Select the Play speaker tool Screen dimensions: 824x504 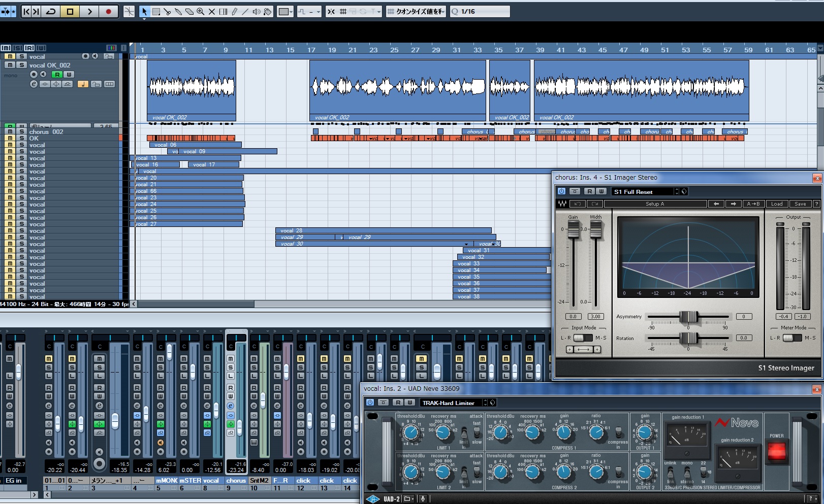point(257,11)
